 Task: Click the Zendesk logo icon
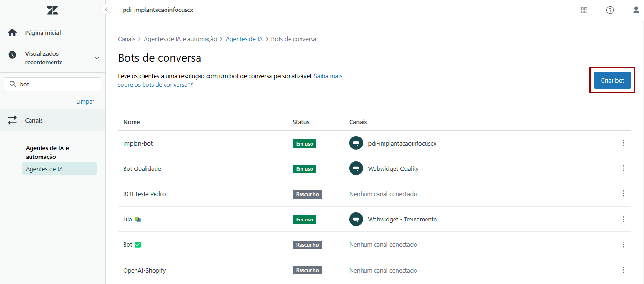point(52,10)
